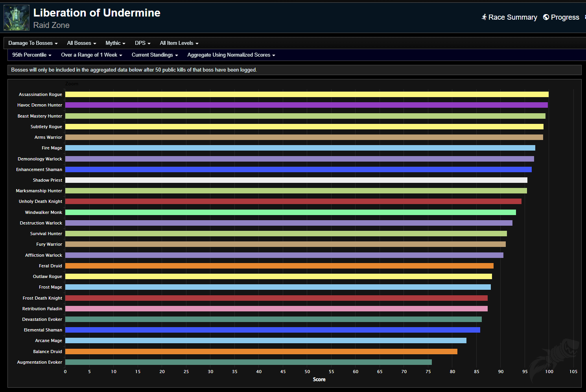This screenshot has width=586, height=392.
Task: Open the Damage To Bosses dropdown
Action: 33,43
